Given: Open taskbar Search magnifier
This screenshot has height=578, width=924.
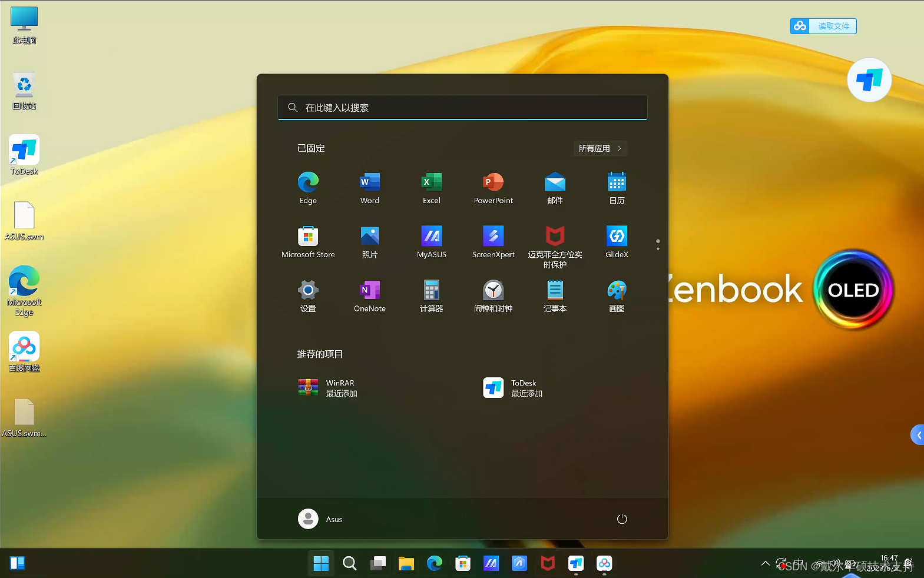Looking at the screenshot, I should 349,563.
